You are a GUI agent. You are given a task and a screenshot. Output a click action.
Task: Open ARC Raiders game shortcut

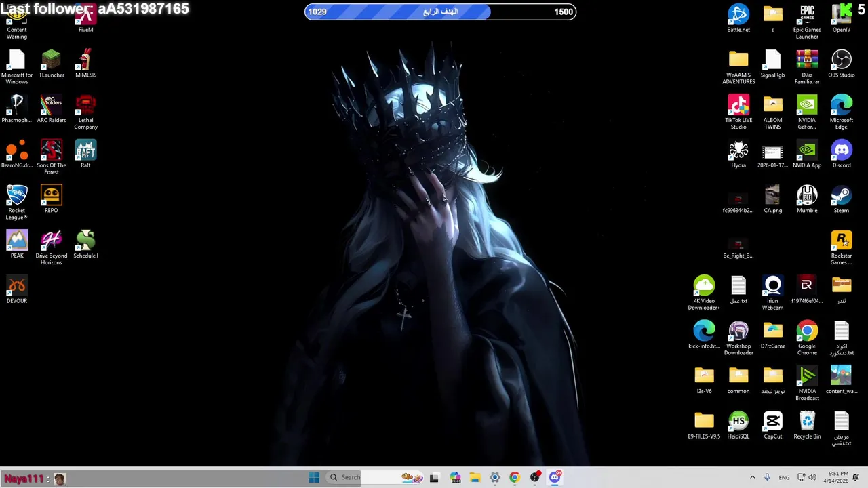51,109
